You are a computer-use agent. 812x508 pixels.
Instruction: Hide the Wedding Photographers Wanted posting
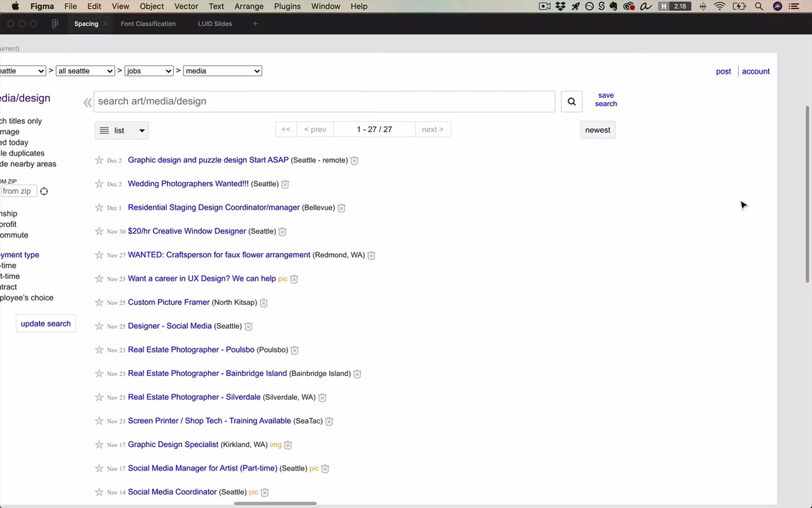pyautogui.click(x=285, y=184)
